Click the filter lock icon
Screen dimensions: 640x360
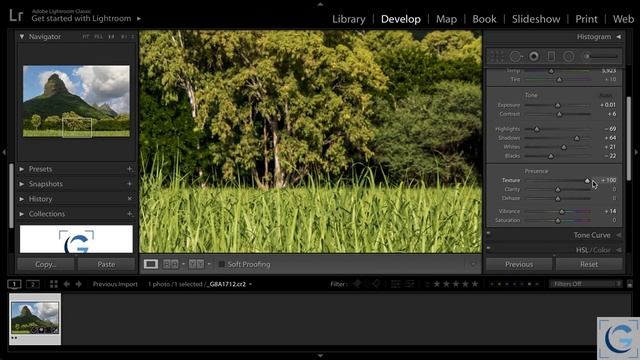[630, 284]
